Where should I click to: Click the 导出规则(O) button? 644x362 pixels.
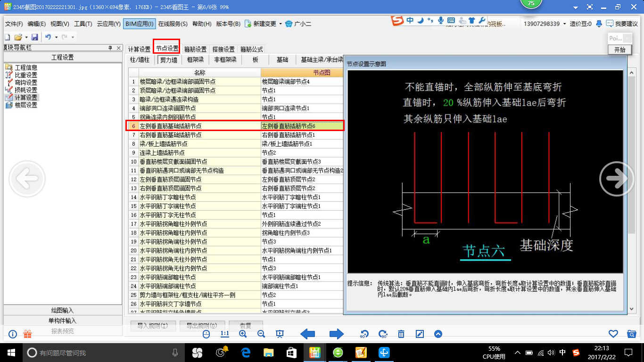[x=202, y=325]
